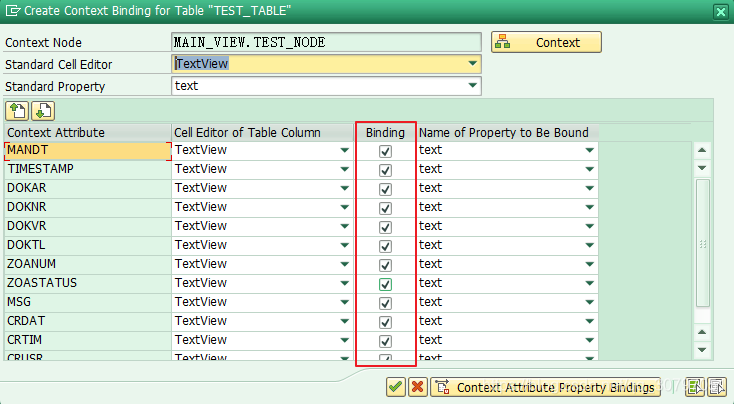Image resolution: width=734 pixels, height=404 pixels.
Task: Click the move row up icon
Action: click(17, 111)
